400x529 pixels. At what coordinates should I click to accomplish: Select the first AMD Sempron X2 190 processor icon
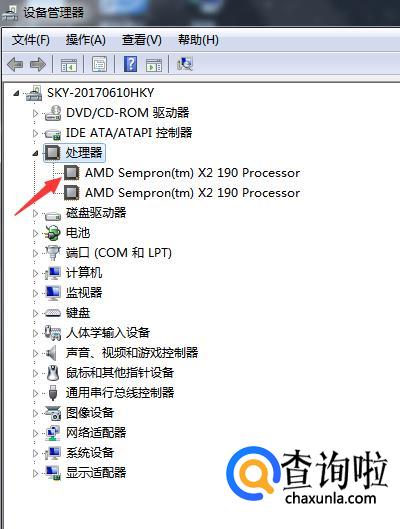[x=72, y=173]
